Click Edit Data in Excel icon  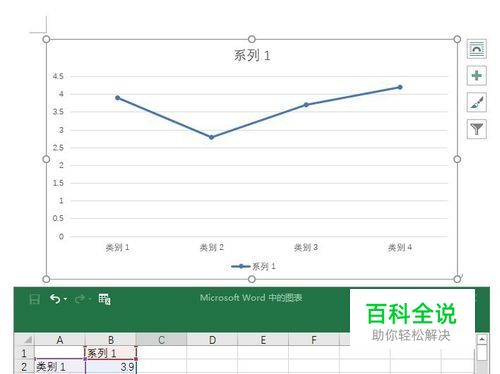(x=104, y=299)
